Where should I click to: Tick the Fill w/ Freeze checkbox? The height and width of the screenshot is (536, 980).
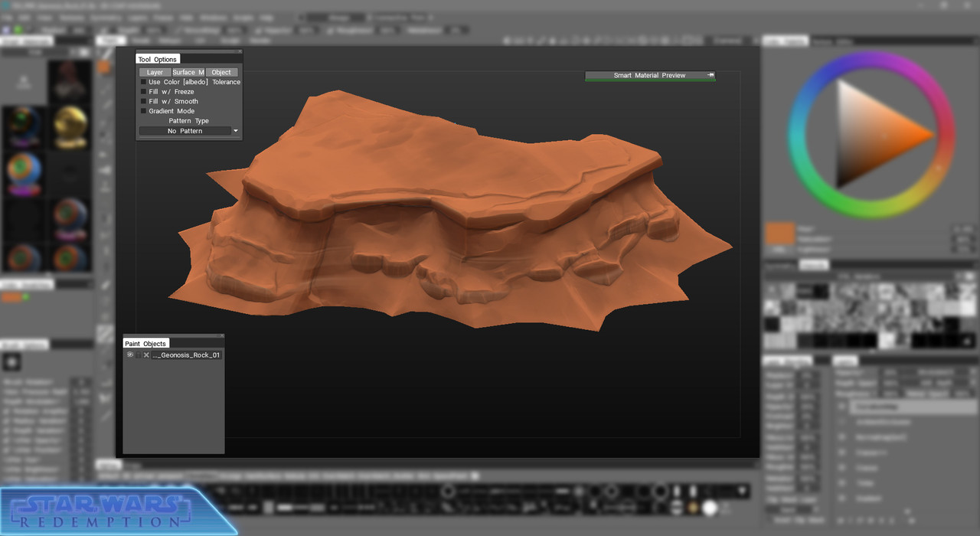coord(143,92)
